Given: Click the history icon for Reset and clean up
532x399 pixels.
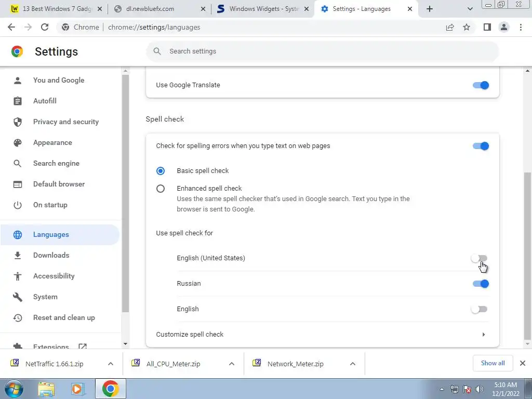Looking at the screenshot, I should click(x=18, y=318).
